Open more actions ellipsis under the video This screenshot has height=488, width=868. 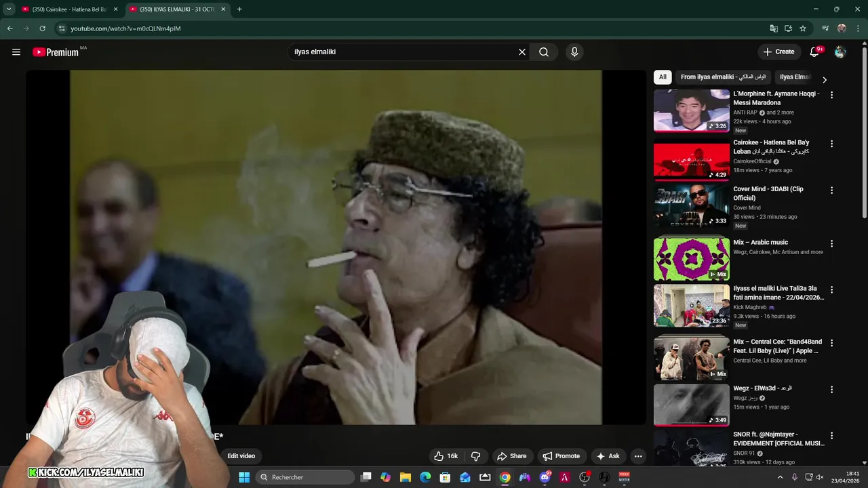pyautogui.click(x=638, y=456)
